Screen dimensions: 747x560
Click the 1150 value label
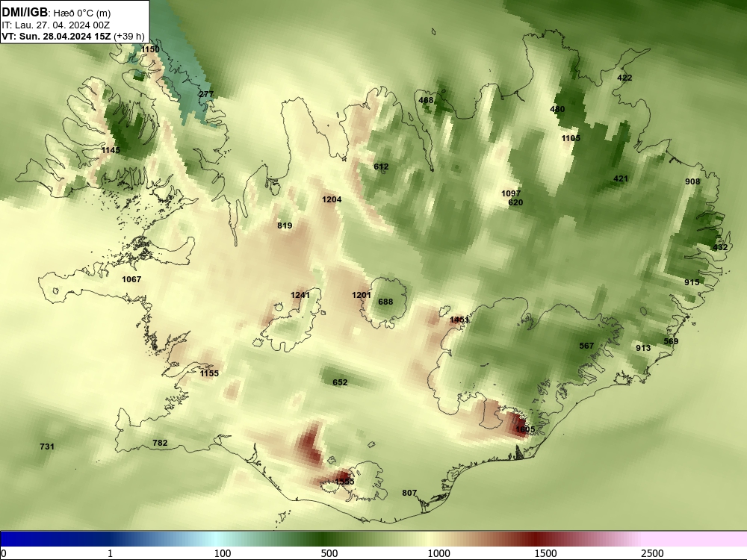tap(151, 49)
